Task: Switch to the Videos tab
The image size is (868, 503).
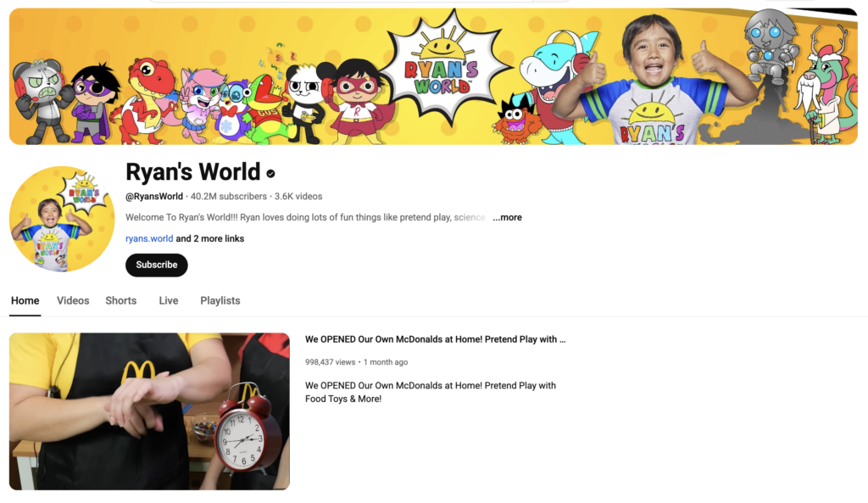Action: pyautogui.click(x=73, y=301)
